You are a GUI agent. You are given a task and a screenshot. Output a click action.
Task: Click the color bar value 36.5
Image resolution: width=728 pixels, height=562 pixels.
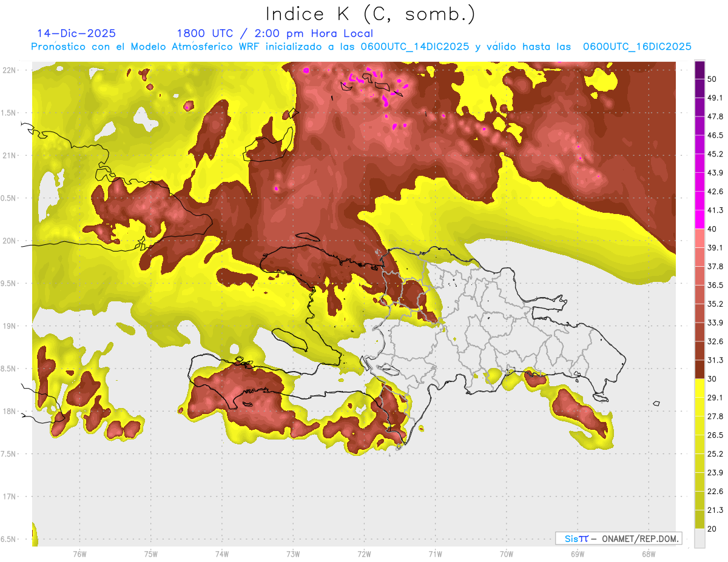(x=715, y=285)
